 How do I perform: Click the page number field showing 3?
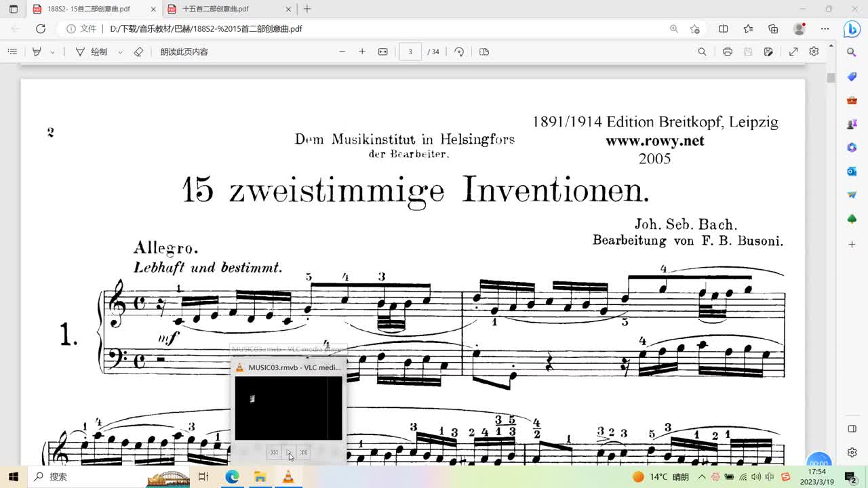point(410,52)
